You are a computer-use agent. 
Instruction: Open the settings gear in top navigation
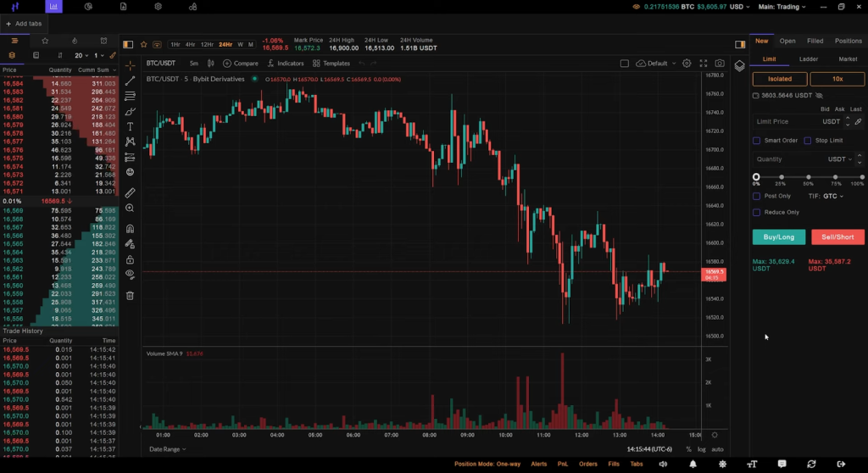pyautogui.click(x=159, y=7)
